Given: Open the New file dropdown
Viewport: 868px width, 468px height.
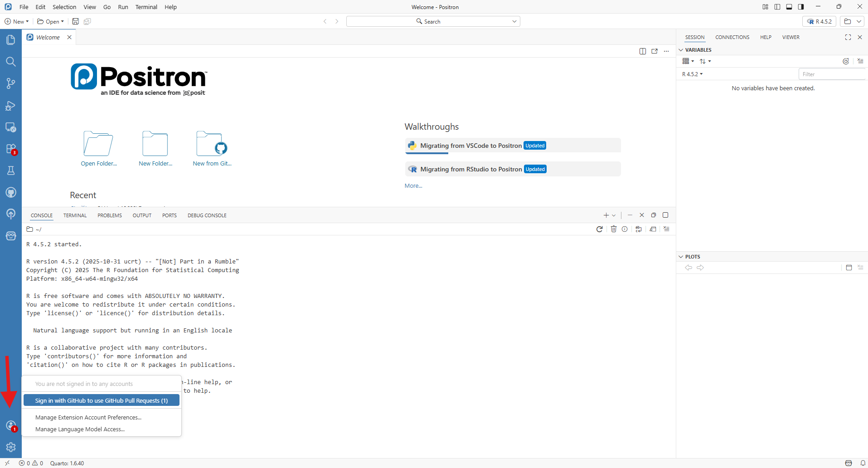Looking at the screenshot, I should point(17,21).
